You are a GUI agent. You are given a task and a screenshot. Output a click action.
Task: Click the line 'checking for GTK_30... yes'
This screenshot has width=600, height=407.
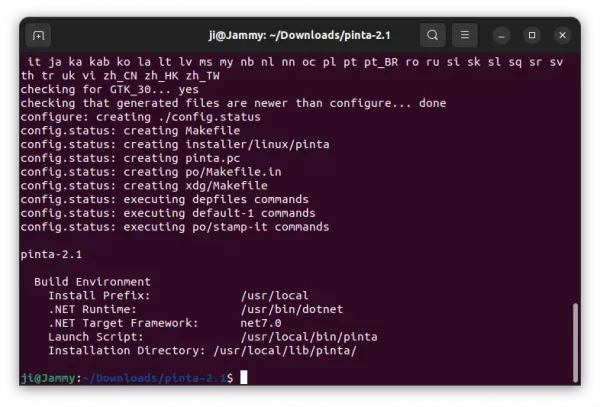[x=110, y=90]
